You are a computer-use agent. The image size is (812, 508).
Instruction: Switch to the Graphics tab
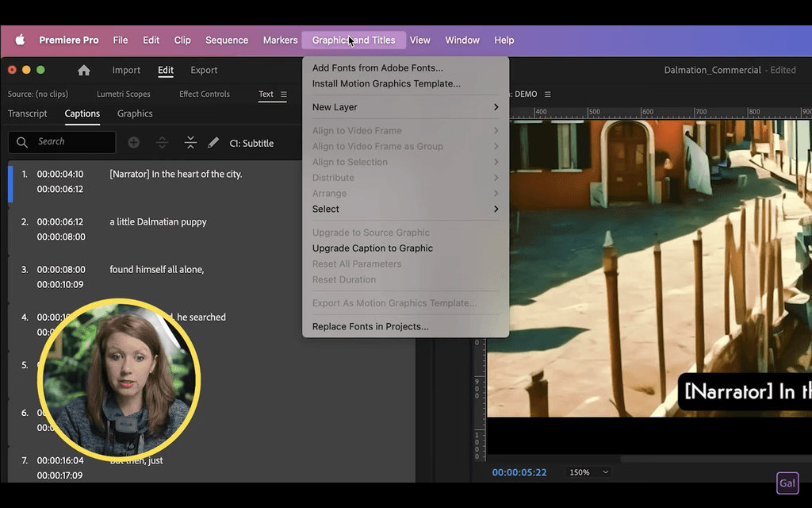134,114
